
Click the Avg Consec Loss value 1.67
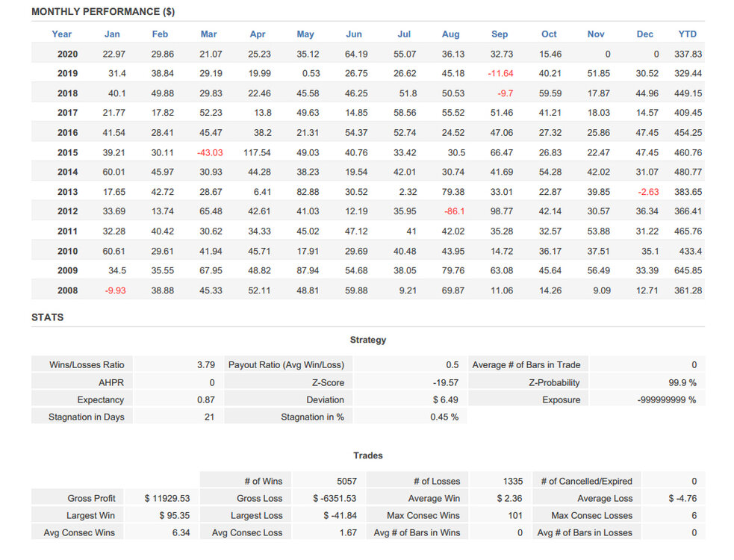tap(348, 533)
